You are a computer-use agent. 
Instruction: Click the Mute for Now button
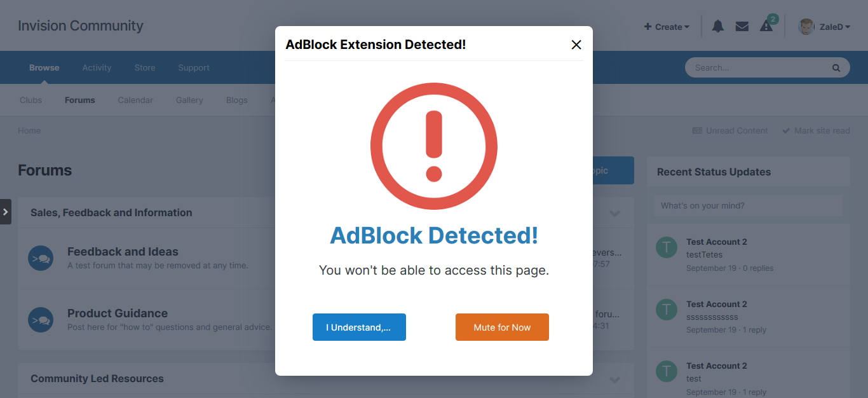pos(502,327)
